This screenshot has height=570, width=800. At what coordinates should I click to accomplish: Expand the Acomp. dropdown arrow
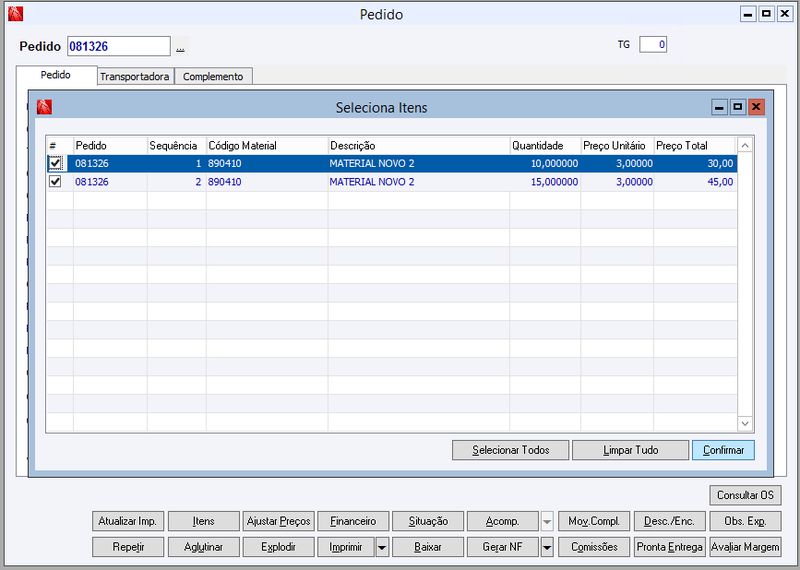click(547, 522)
